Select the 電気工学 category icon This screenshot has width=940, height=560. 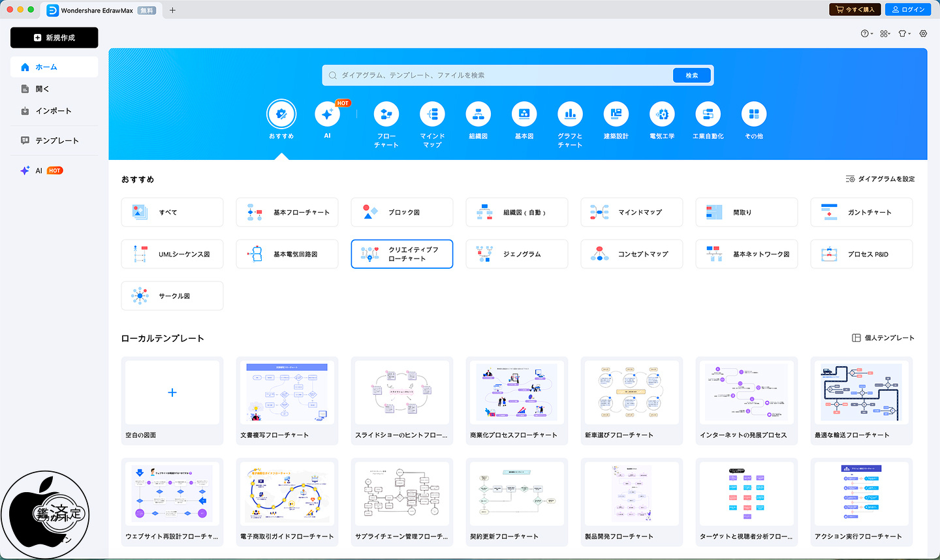point(662,114)
